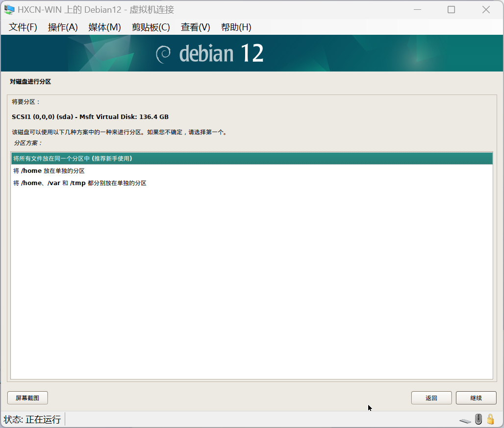
Task: Click the disk name SCSI1 (sda) text
Action: 90,117
